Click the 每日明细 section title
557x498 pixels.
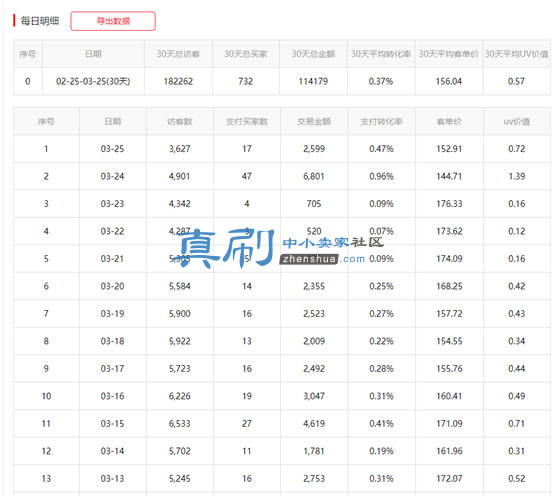(39, 21)
